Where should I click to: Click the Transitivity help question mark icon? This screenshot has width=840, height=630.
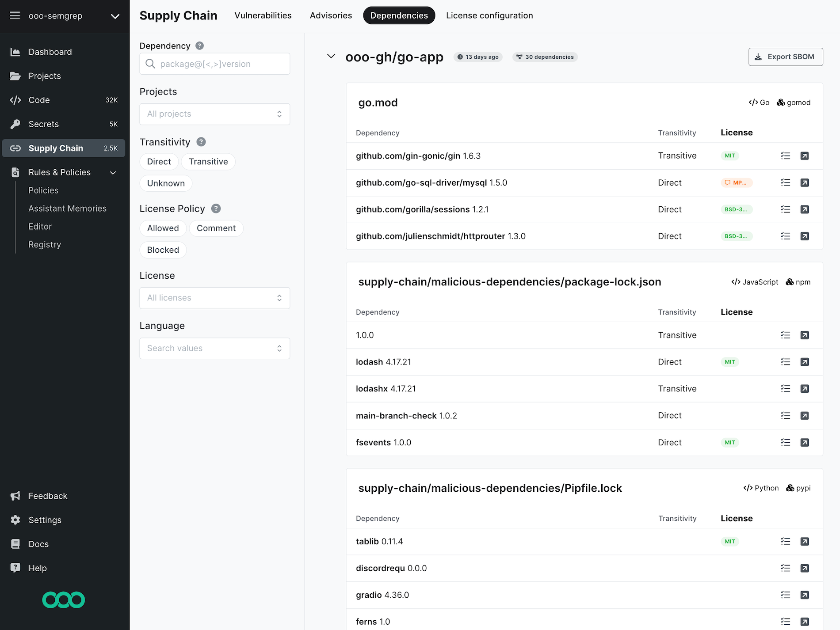pyautogui.click(x=201, y=142)
